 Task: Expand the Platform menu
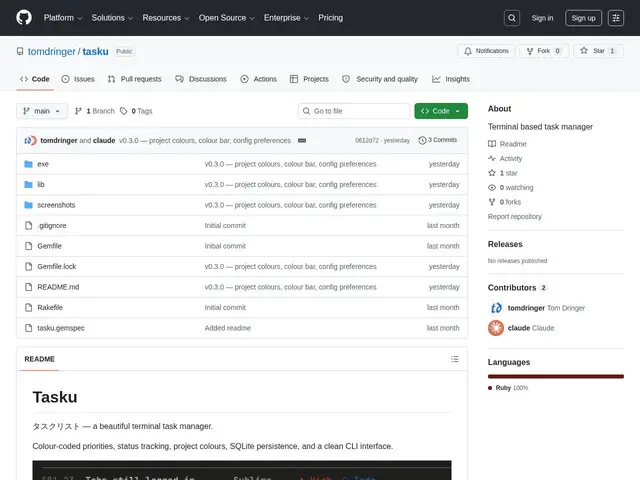tap(63, 18)
